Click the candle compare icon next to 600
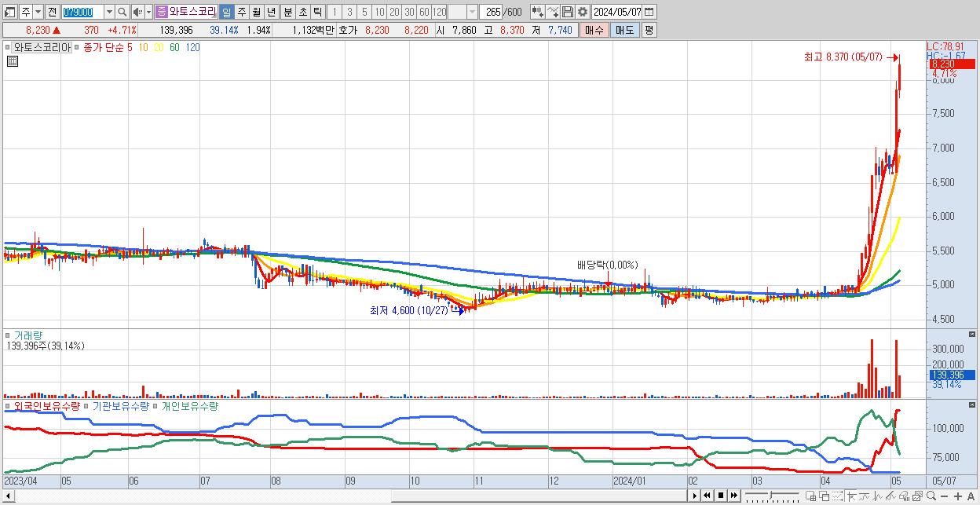Viewport: 980px width, 505px height. click(537, 12)
